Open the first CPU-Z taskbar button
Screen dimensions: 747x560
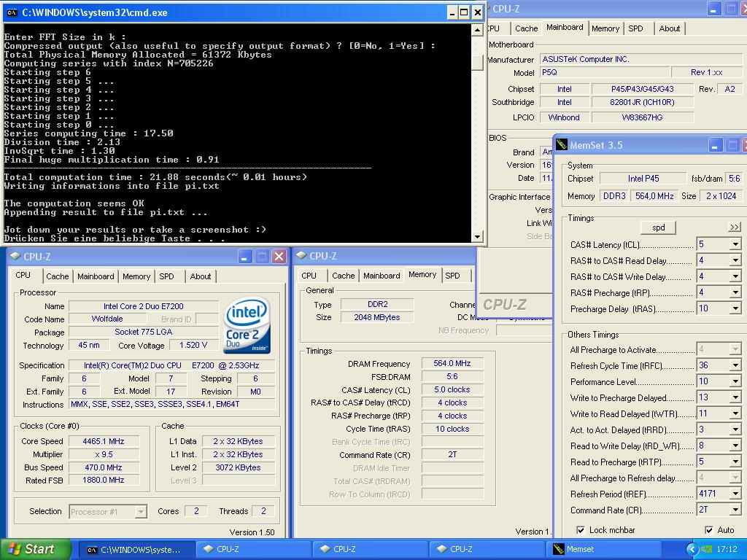pos(253,550)
